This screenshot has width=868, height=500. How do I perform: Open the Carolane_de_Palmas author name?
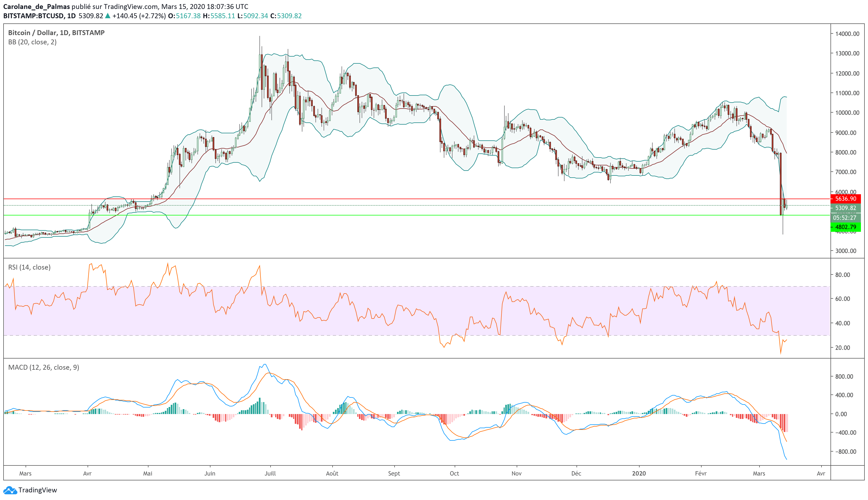pos(36,7)
